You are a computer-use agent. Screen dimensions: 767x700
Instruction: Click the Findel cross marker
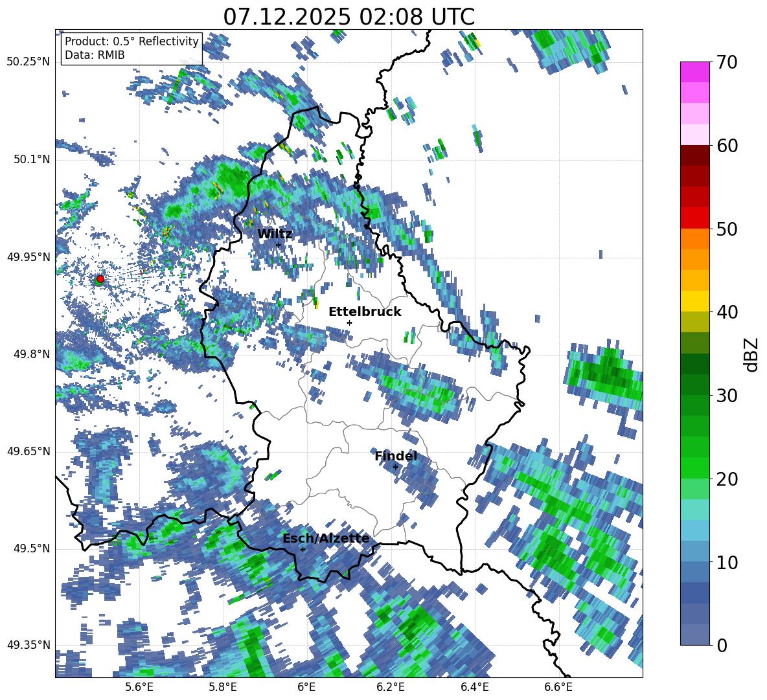pyautogui.click(x=395, y=468)
